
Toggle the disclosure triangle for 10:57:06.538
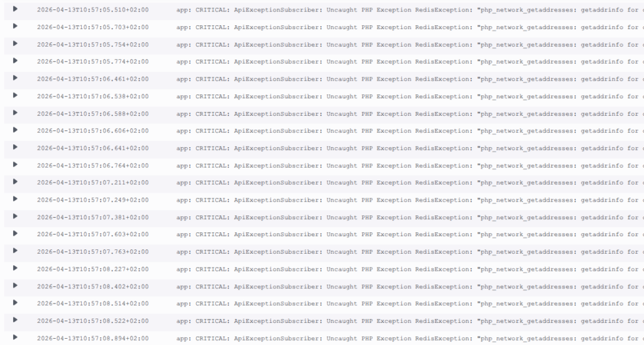(x=15, y=95)
